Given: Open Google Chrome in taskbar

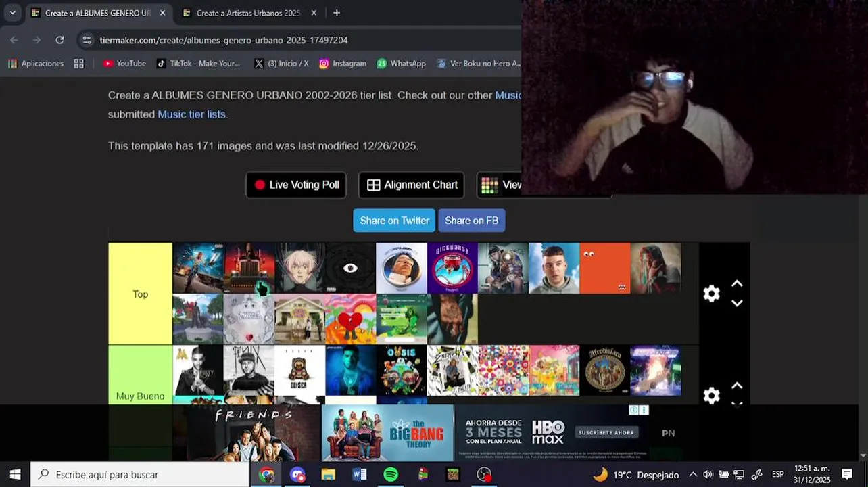Looking at the screenshot, I should pos(266,475).
